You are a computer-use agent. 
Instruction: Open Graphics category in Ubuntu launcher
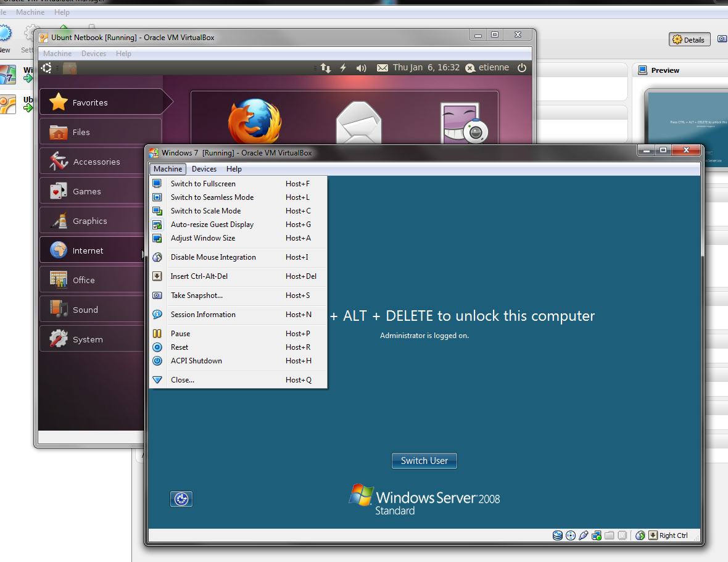92,221
